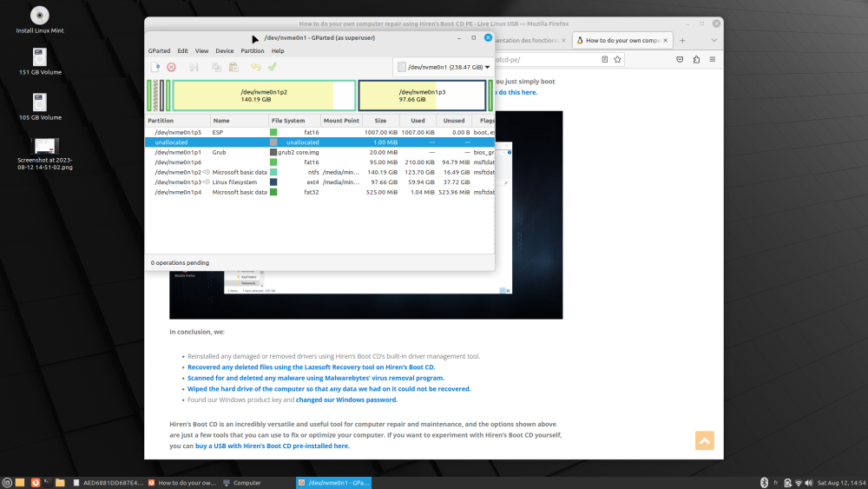Open the Help menu in GParted

click(x=278, y=51)
